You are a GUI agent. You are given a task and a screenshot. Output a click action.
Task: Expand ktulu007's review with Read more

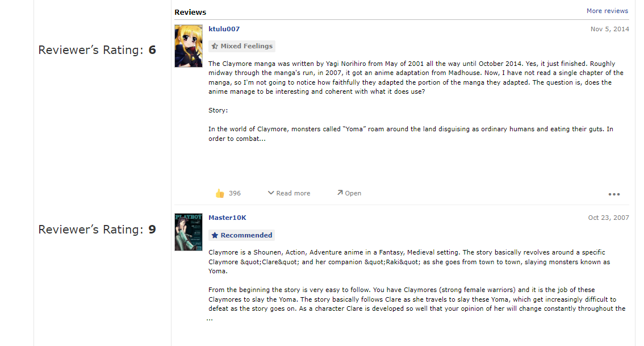tap(289, 193)
